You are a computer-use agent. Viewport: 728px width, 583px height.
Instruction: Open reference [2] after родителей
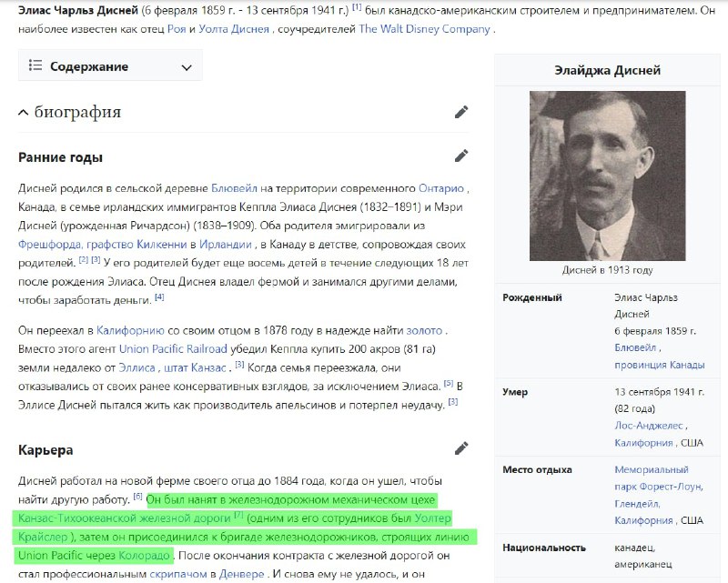84,260
